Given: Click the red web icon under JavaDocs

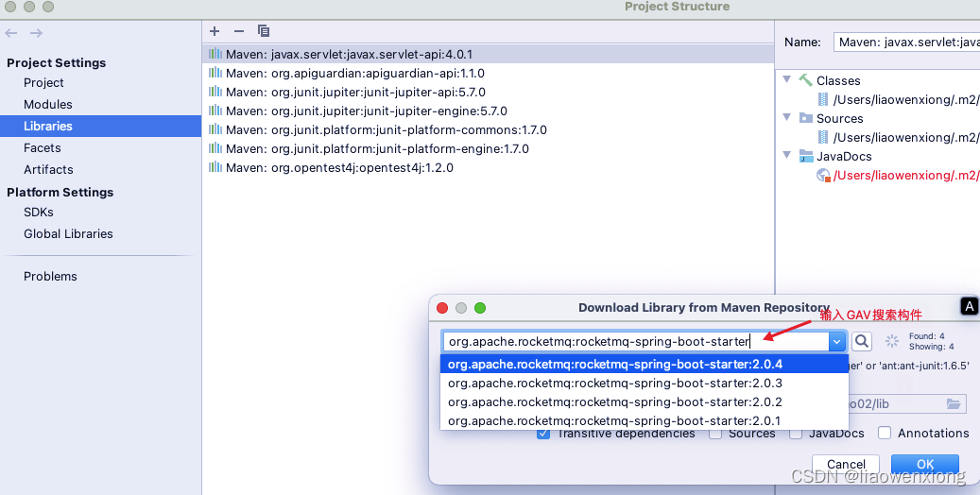Looking at the screenshot, I should point(824,176).
